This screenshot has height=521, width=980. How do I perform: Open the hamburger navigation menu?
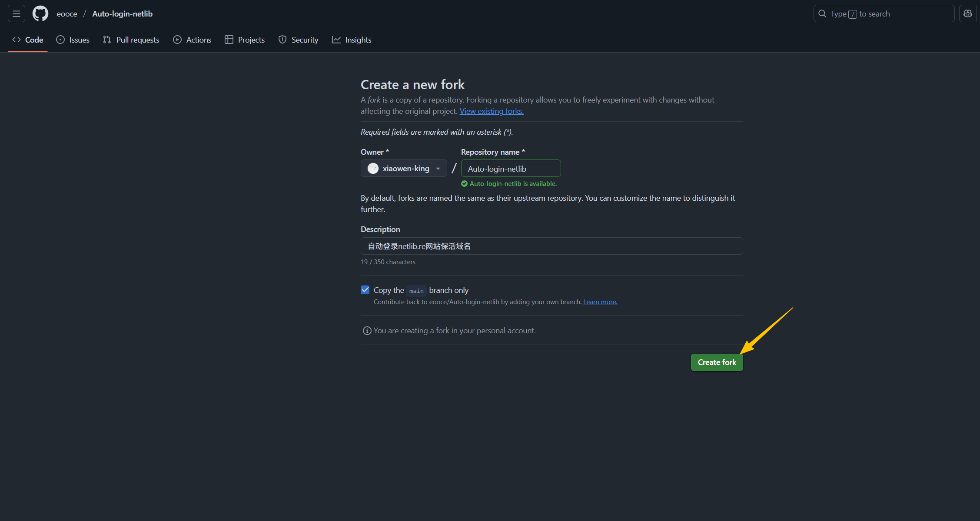[x=17, y=13]
